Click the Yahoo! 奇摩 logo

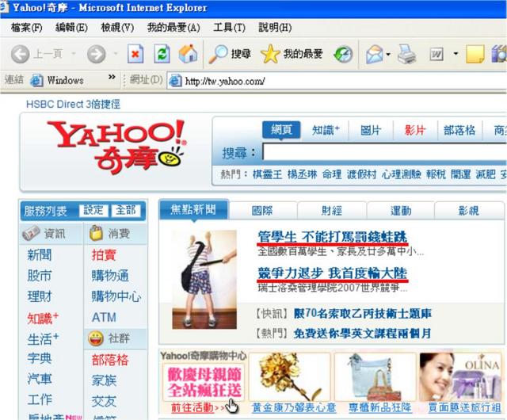(117, 147)
